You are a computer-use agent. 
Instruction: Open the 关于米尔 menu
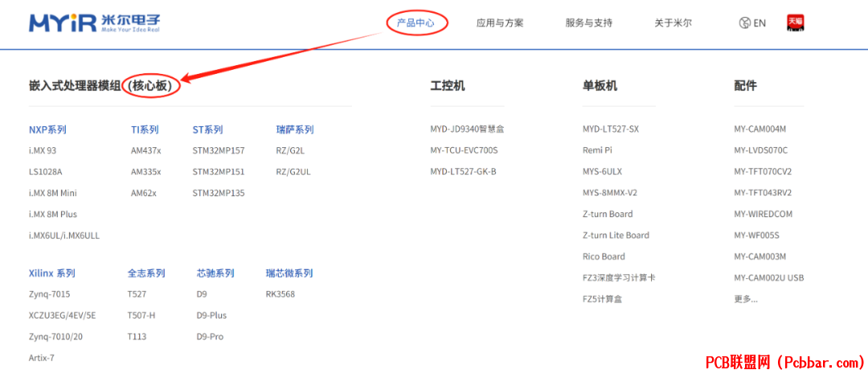[674, 23]
